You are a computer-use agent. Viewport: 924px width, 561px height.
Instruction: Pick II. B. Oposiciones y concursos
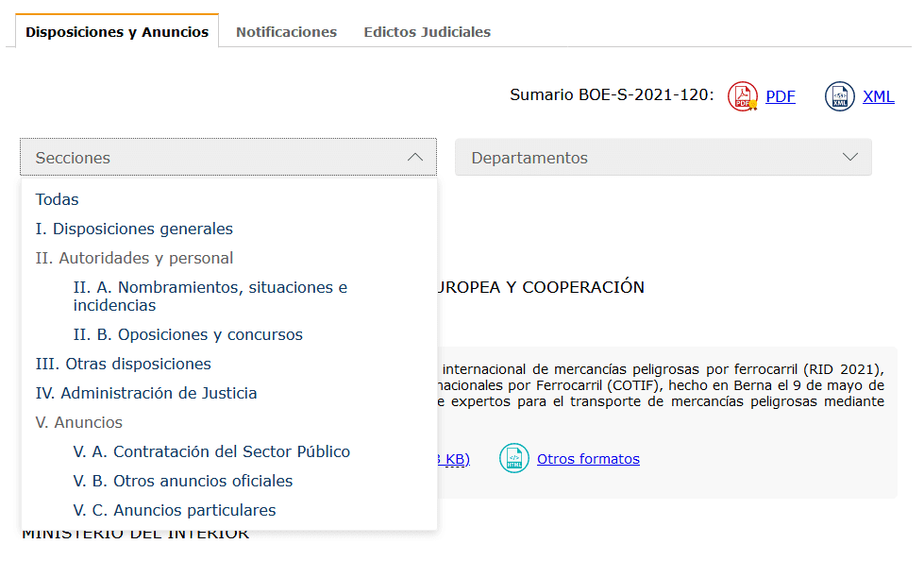point(188,334)
